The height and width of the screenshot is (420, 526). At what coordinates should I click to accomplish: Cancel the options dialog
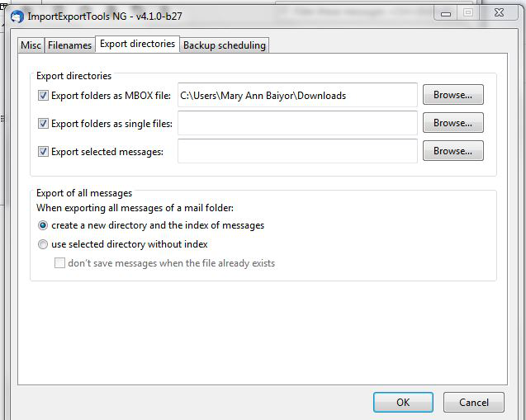coord(474,402)
